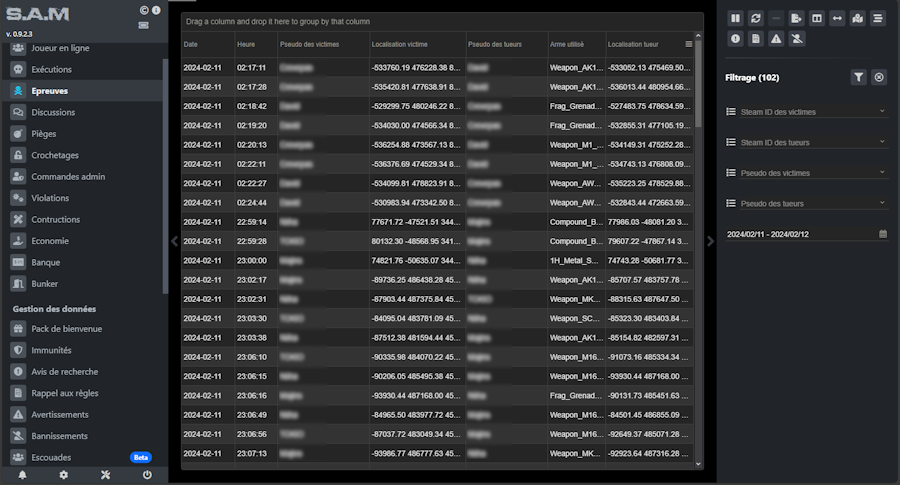The height and width of the screenshot is (485, 900).
Task: Collapse the right panel with the chevron
Action: pyautogui.click(x=711, y=240)
